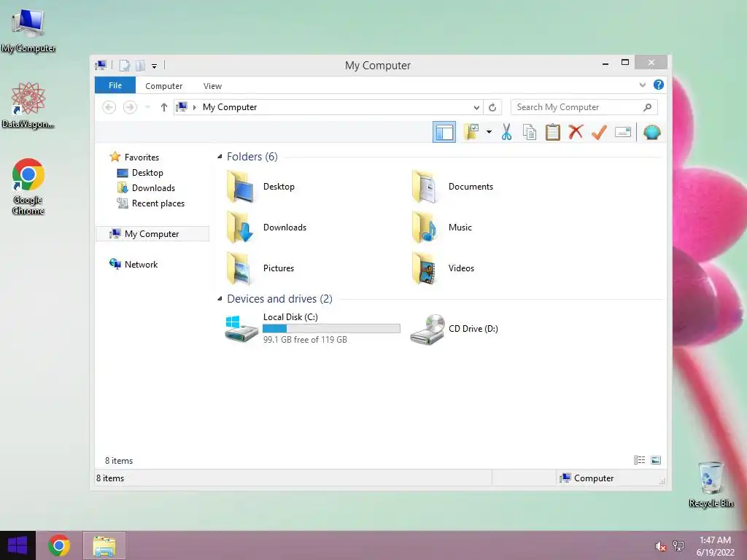Select the Local Disk (C:) drive
747x560 pixels.
tap(312, 328)
